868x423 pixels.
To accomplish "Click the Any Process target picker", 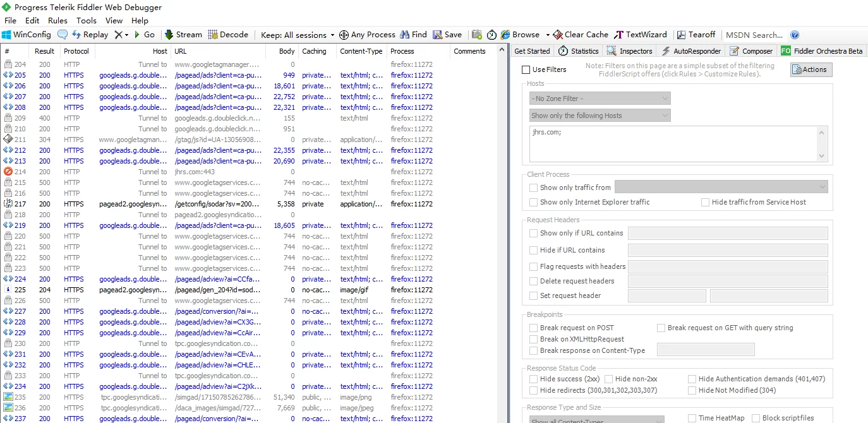I will click(x=367, y=35).
